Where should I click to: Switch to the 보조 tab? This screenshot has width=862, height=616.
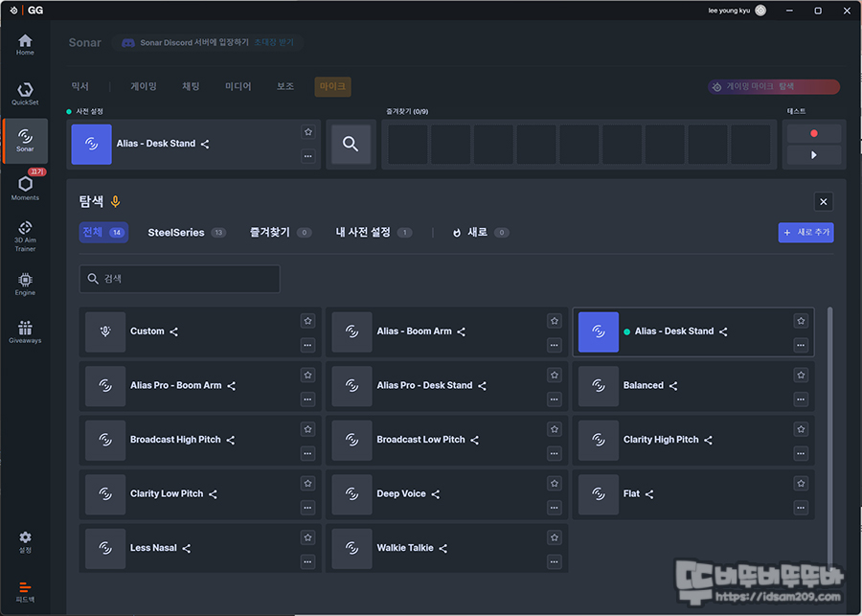285,86
